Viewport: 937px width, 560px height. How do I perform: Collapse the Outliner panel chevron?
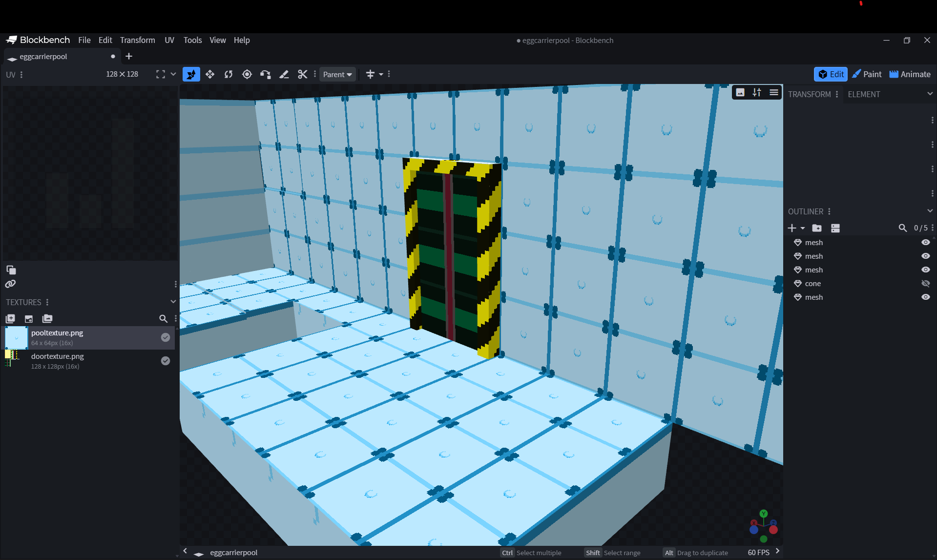coord(930,211)
